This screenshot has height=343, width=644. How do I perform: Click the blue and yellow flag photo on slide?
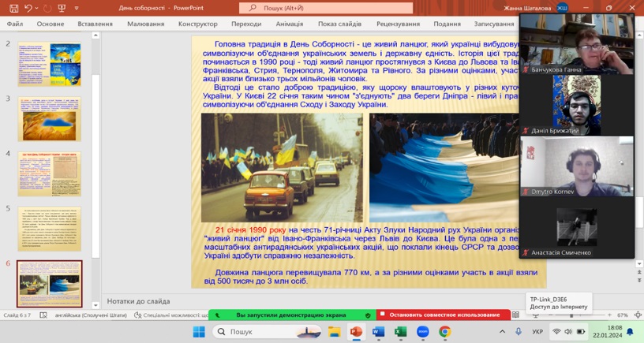(444, 167)
